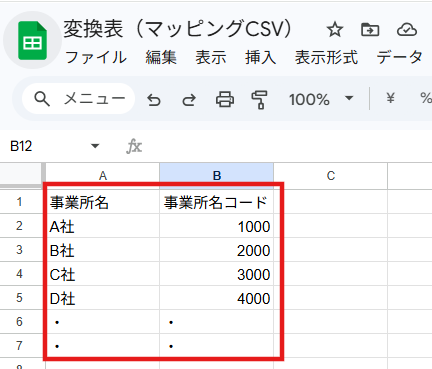This screenshot has height=369, width=432.
Task: Select cell containing 事業所名
Action: [103, 202]
